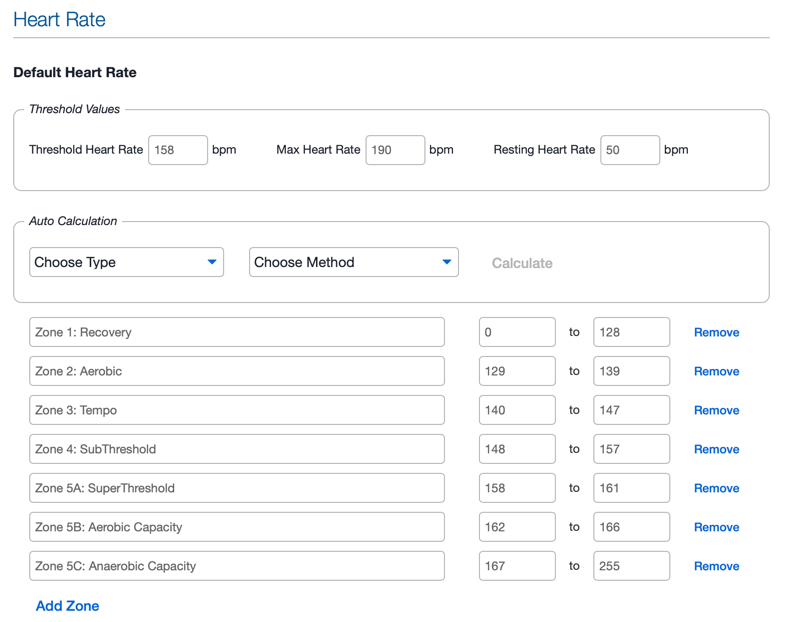Click Zone 5C upper bound field showing 255
This screenshot has width=786, height=622.
click(632, 566)
